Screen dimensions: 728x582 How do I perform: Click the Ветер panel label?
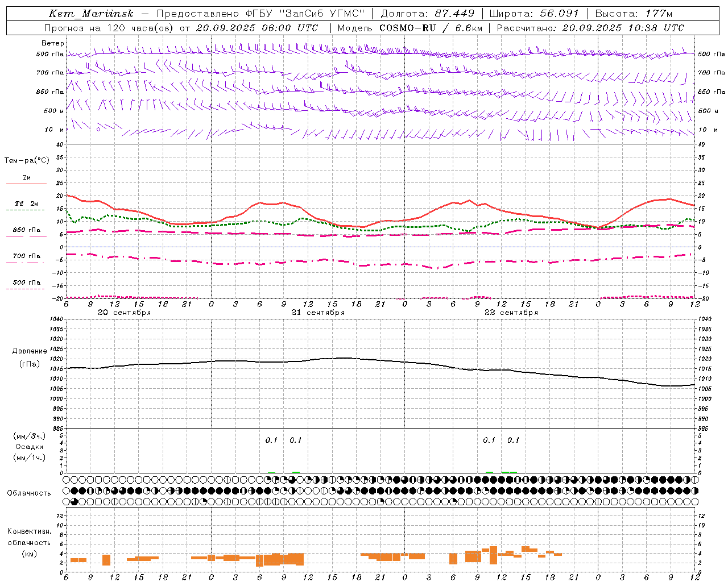point(53,43)
